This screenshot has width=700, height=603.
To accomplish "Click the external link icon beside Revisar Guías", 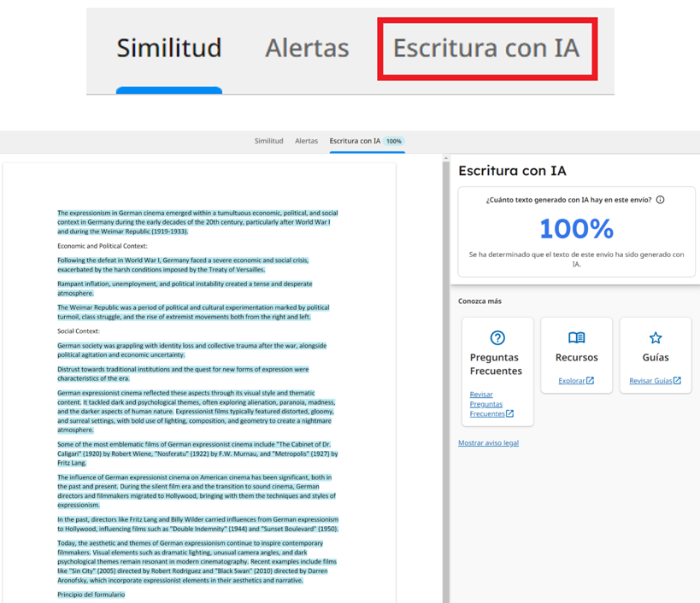I will pyautogui.click(x=677, y=381).
